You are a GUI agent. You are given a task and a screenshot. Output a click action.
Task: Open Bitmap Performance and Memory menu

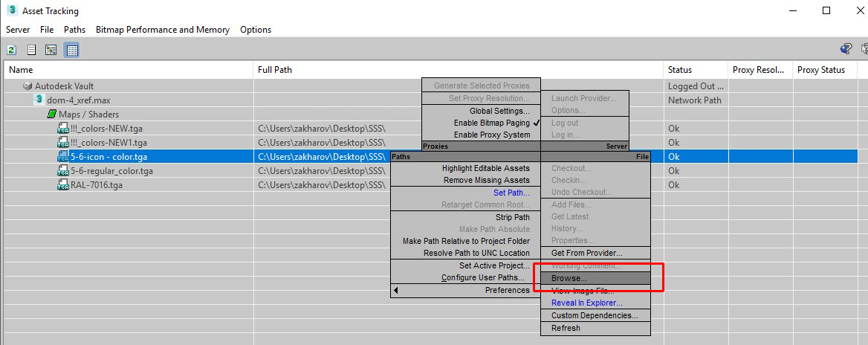point(163,29)
